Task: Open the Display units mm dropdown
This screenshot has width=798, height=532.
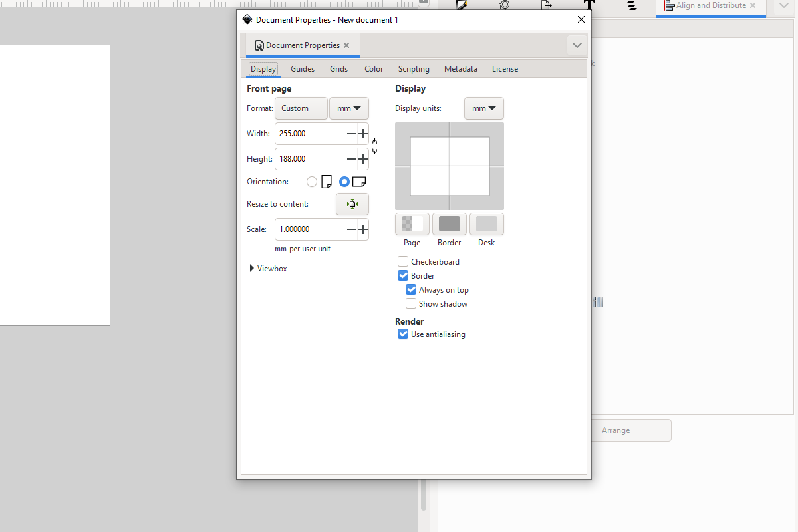Action: [x=483, y=108]
